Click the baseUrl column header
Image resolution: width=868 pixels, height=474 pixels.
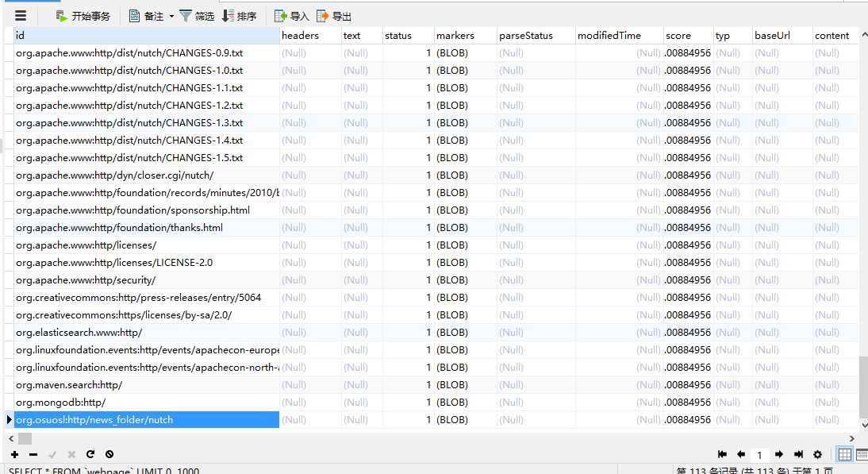pyautogui.click(x=782, y=36)
